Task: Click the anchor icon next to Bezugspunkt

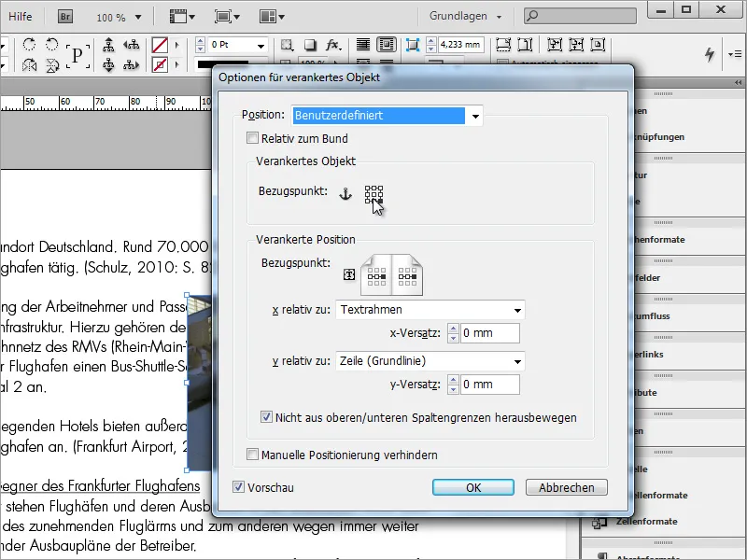Action: pos(345,194)
